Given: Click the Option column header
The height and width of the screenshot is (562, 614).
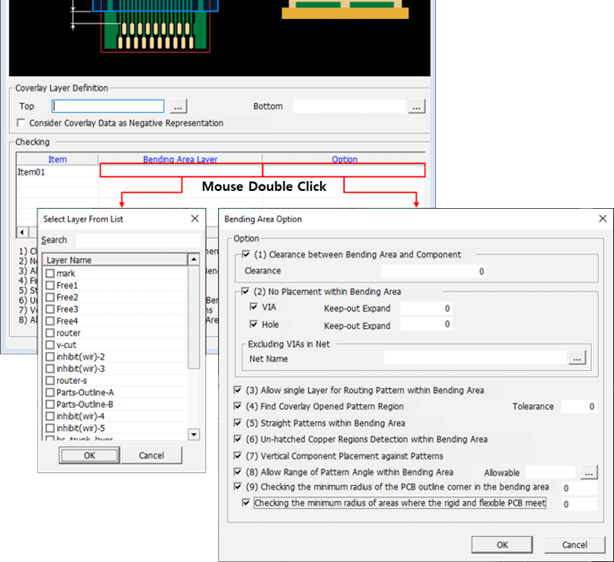Looking at the screenshot, I should 344,159.
